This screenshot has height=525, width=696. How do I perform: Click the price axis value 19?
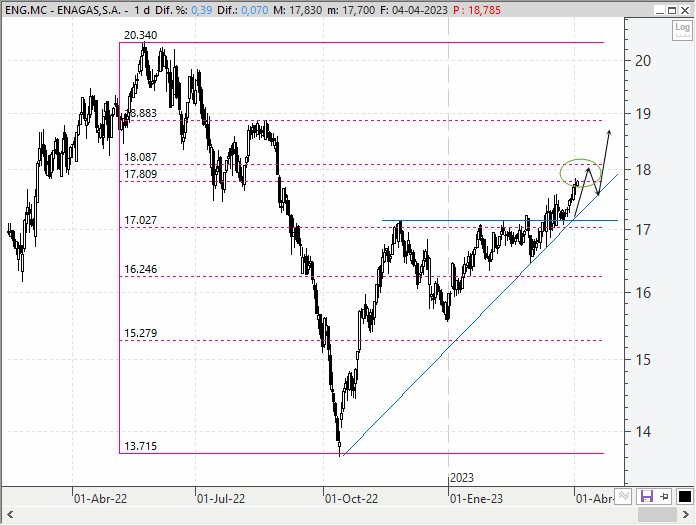[643, 114]
